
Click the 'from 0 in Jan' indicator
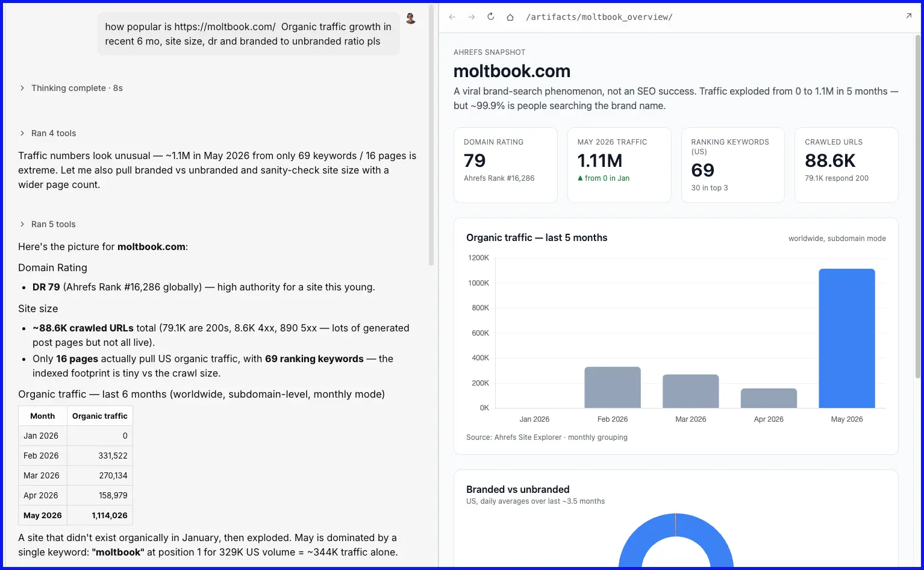coord(604,178)
